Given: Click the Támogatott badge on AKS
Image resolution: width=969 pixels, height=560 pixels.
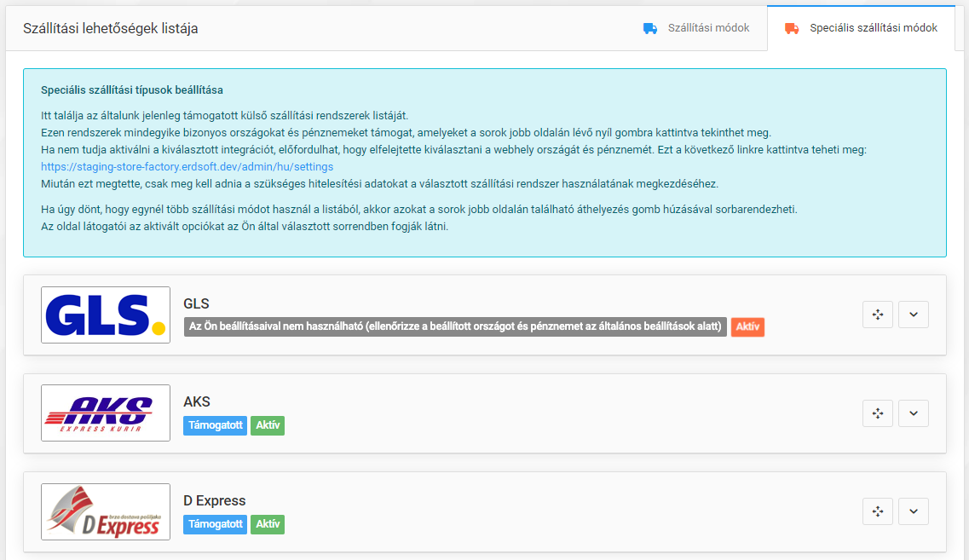Looking at the screenshot, I should tap(215, 425).
